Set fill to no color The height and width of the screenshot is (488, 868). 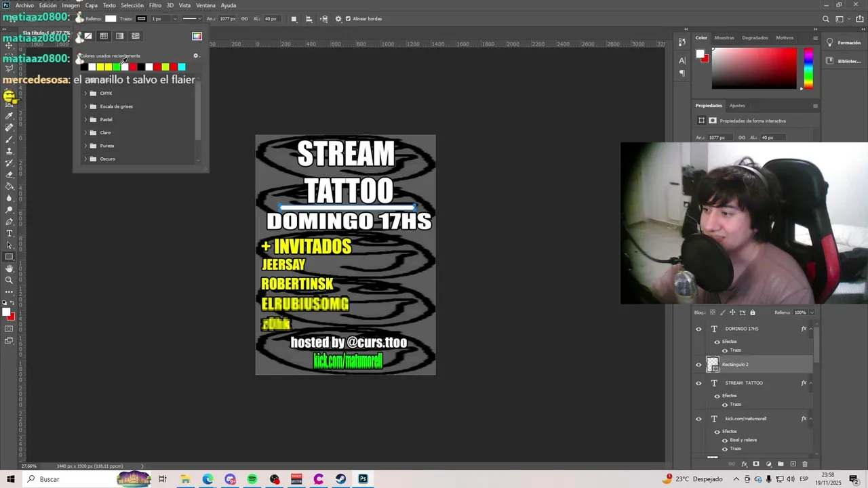(x=88, y=36)
